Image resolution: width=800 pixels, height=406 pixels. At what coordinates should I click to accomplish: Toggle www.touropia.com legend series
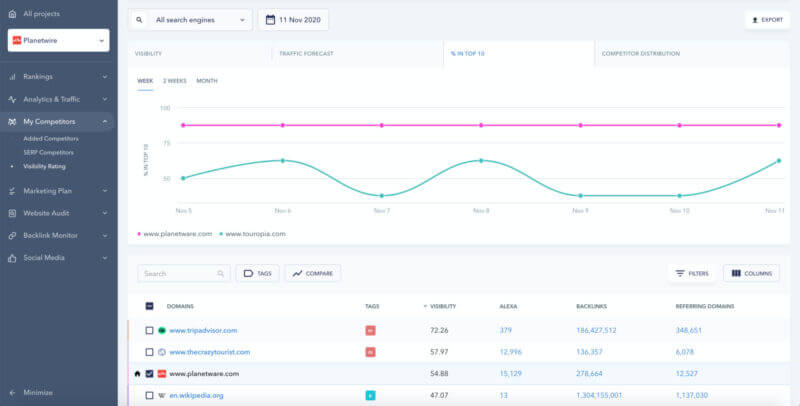pos(253,234)
